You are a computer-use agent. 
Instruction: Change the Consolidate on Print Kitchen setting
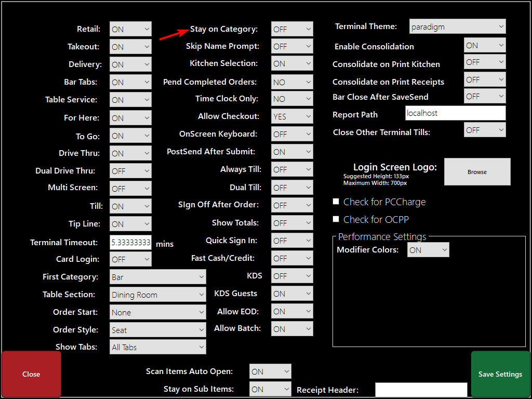pyautogui.click(x=485, y=62)
